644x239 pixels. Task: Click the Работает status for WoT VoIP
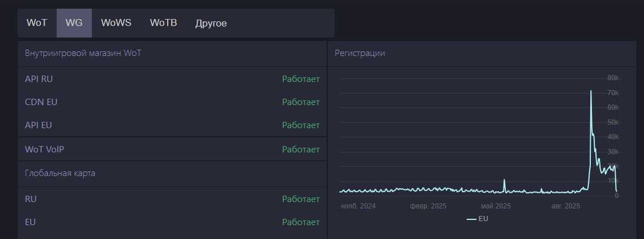301,150
